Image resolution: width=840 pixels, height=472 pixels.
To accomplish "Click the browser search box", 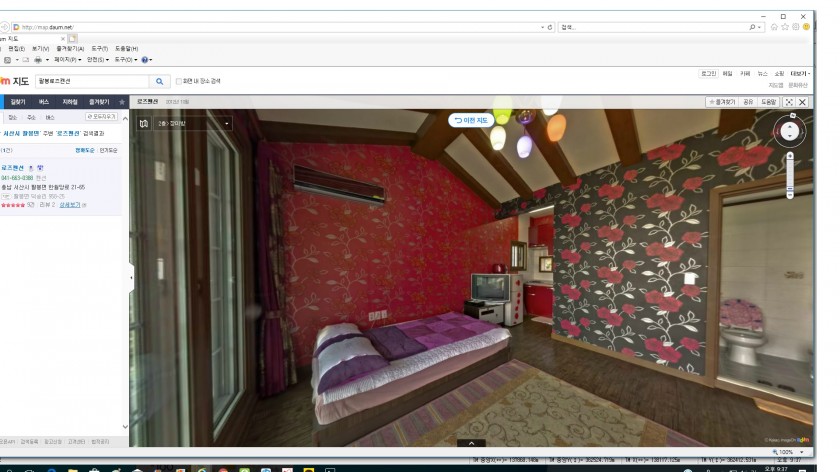I will (x=652, y=27).
